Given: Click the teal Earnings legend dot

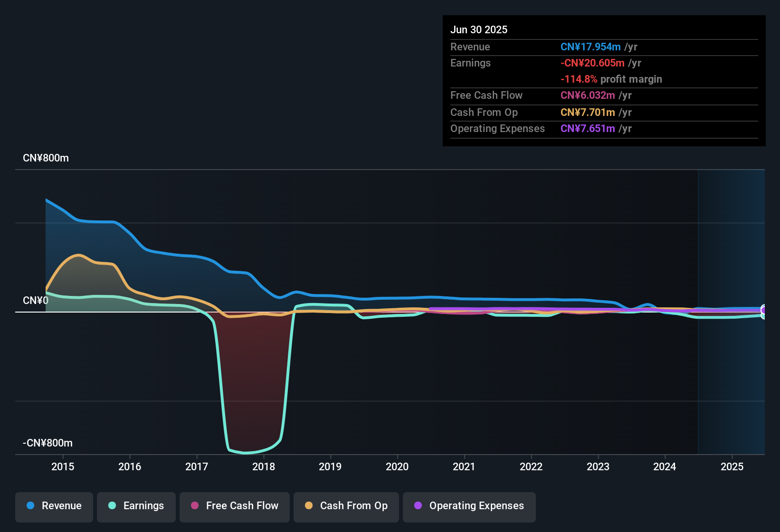Looking at the screenshot, I should point(112,506).
